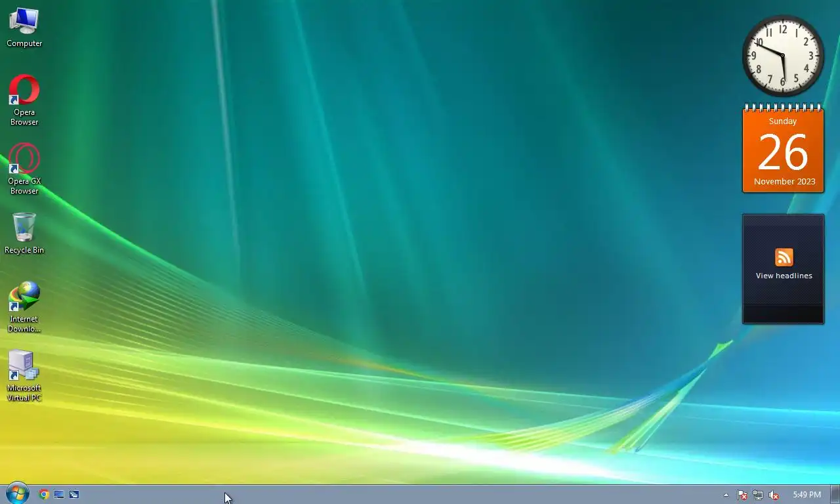Select the Microsoft Virtual PC shortcut
The image size is (840, 504).
pos(24,375)
